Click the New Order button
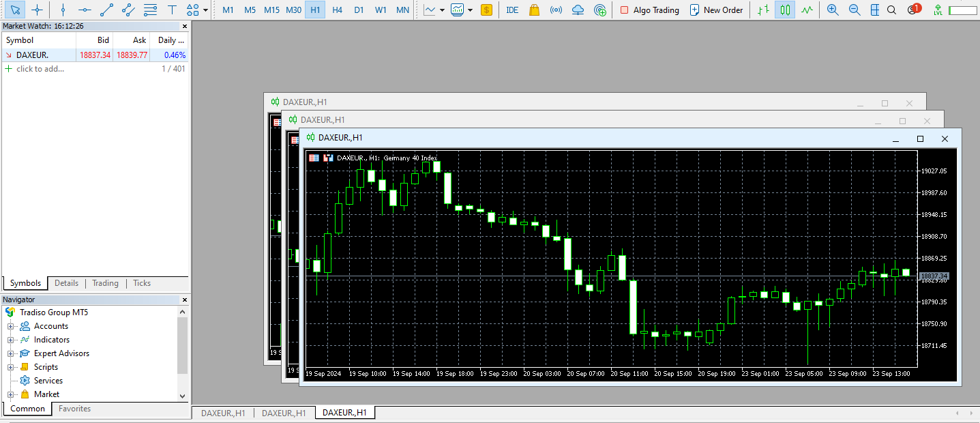The height and width of the screenshot is (423, 980). pos(716,10)
